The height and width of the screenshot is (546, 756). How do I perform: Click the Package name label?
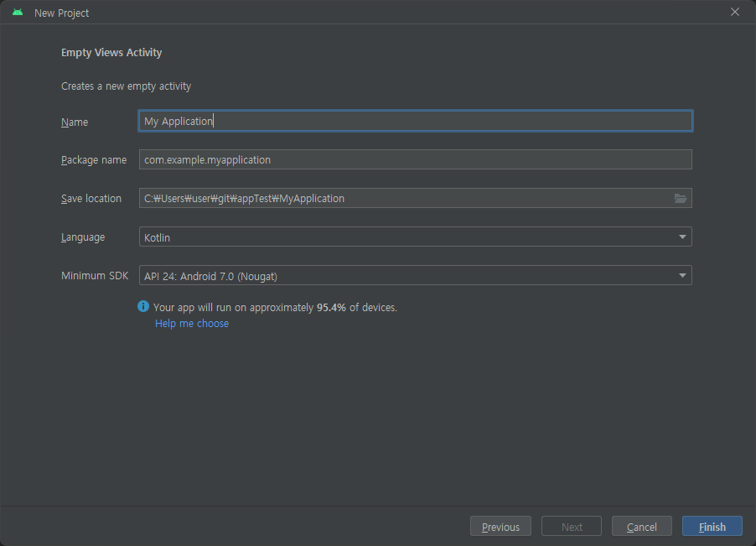94,159
